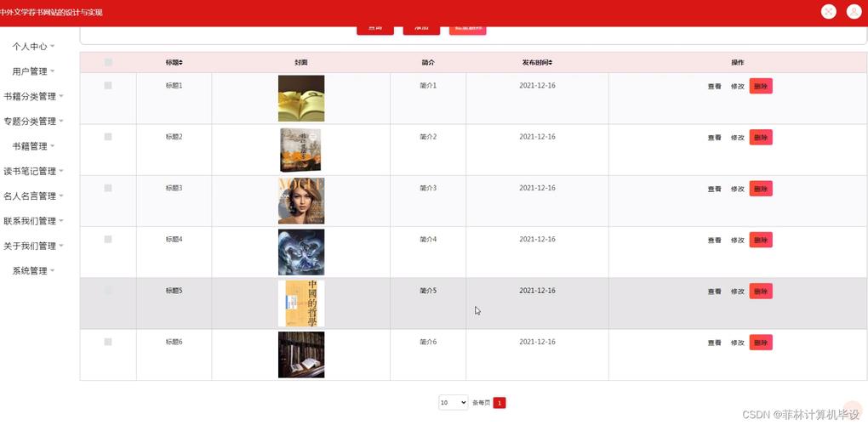Click 删除 in row 标题4
Image resolution: width=868 pixels, height=425 pixels.
click(x=761, y=240)
